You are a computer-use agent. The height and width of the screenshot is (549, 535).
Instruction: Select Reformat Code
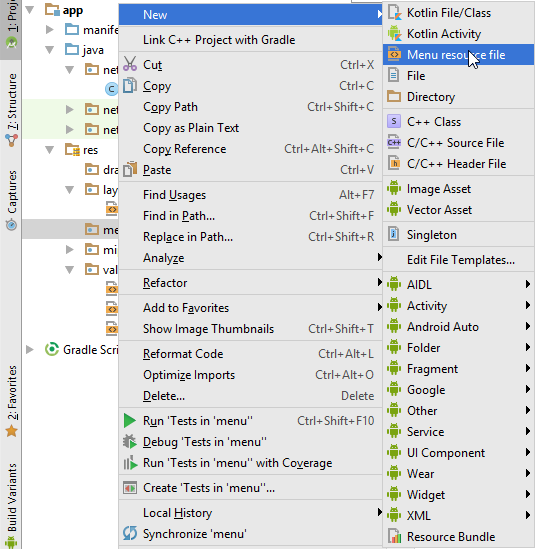pos(250,354)
